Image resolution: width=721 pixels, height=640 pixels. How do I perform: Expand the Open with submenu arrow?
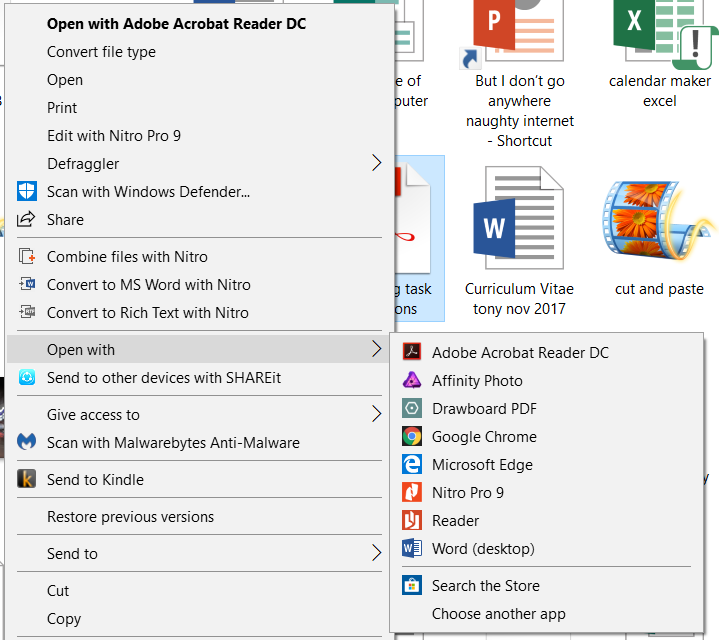click(377, 349)
